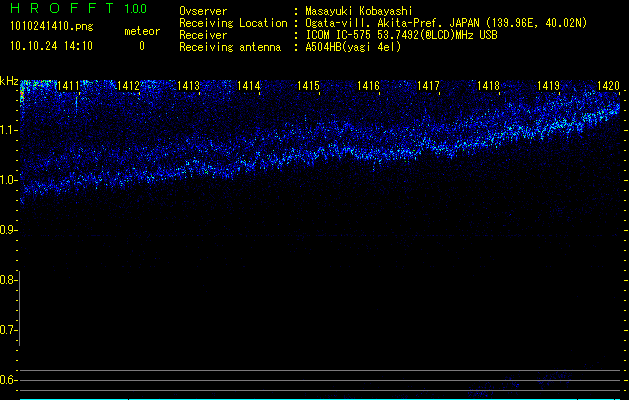Click the 1413 time marker
This screenshot has height=400, width=629.
(188, 85)
